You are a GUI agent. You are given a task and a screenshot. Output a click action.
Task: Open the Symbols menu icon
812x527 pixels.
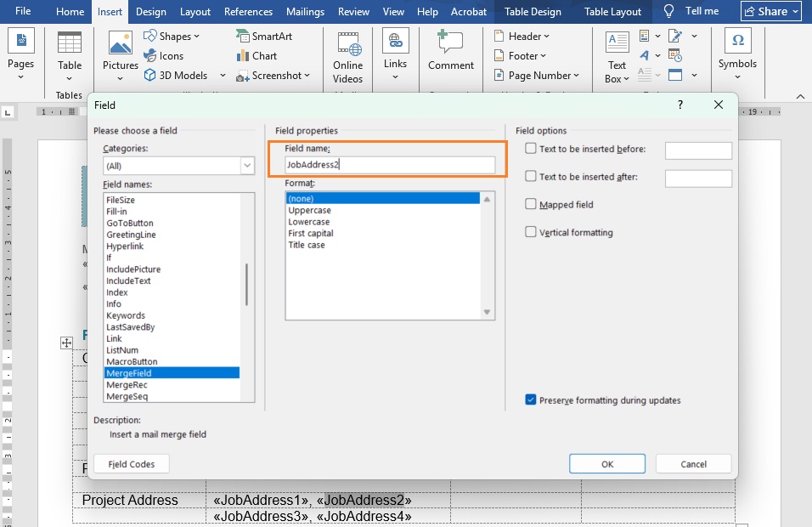tap(737, 42)
